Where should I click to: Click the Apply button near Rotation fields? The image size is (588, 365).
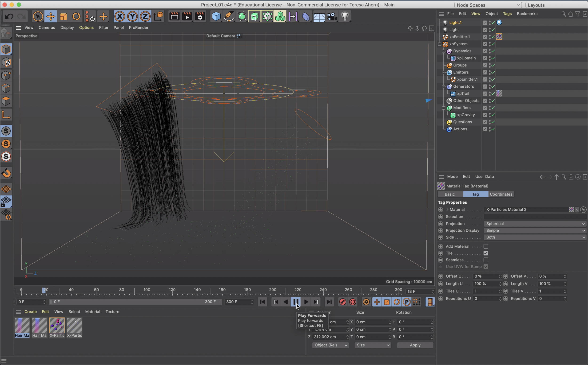415,345
